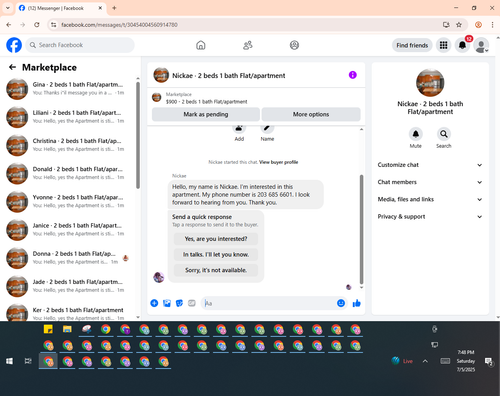Send 'Yes, are you interested?' response
Image resolution: width=500 pixels, height=396 pixels.
pos(216,239)
